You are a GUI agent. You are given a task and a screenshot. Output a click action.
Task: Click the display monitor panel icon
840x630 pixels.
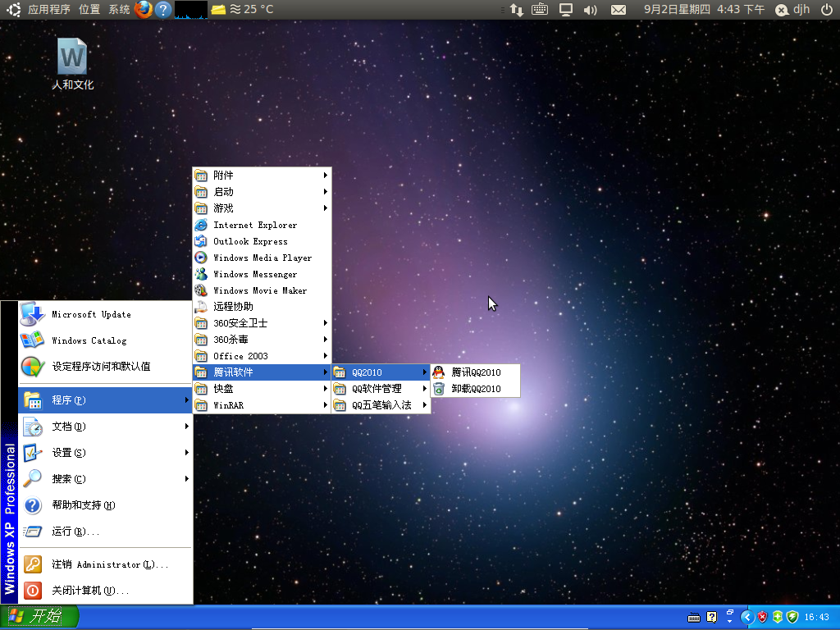pos(566,10)
